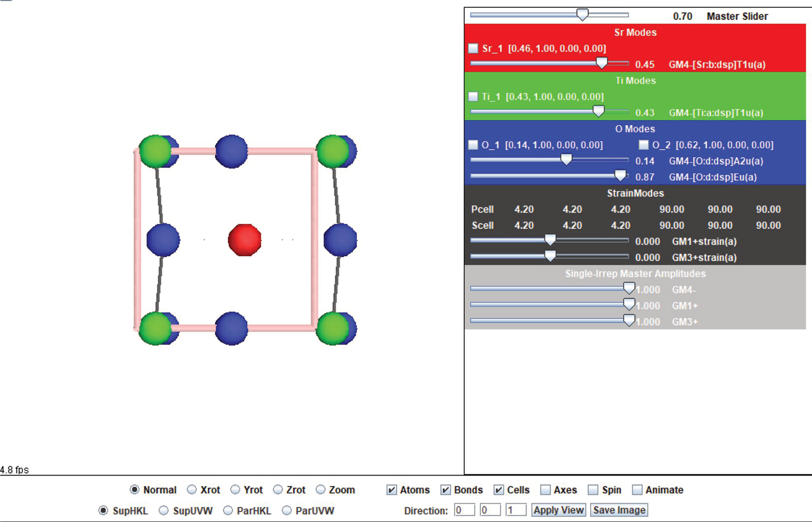Click the GM4-[O:d:dsp]Eu(a) slider handle

pos(620,176)
